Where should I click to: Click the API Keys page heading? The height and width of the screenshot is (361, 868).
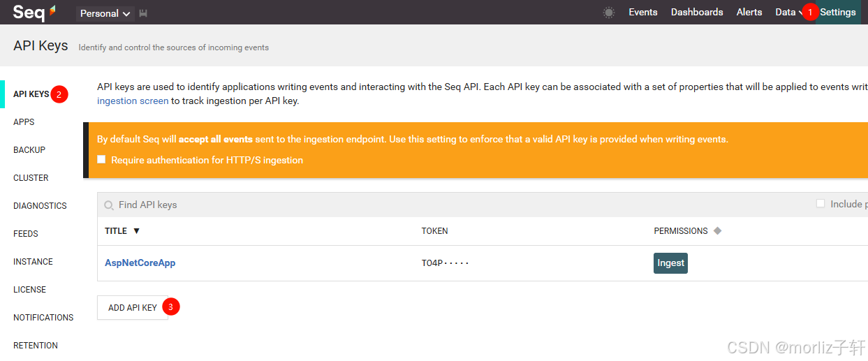(41, 46)
